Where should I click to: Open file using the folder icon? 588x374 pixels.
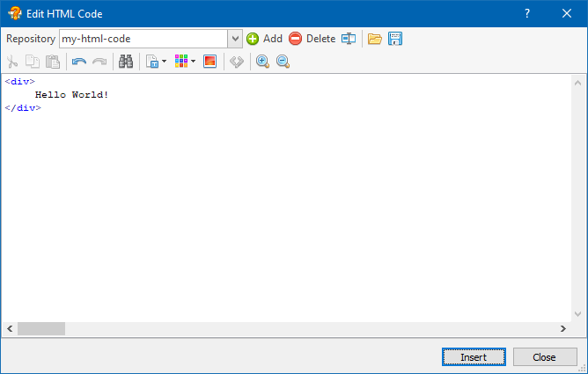pos(375,39)
